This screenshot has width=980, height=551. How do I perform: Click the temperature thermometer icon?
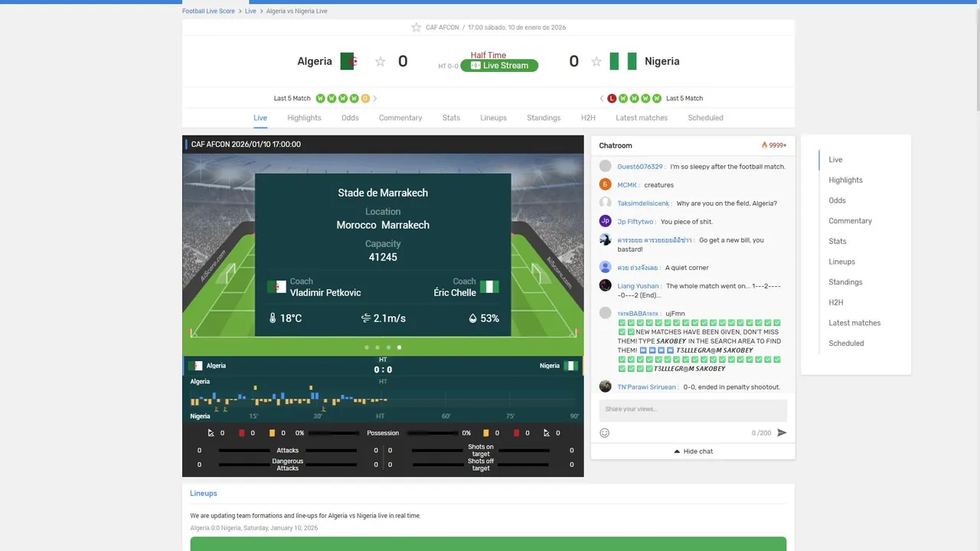pyautogui.click(x=273, y=318)
